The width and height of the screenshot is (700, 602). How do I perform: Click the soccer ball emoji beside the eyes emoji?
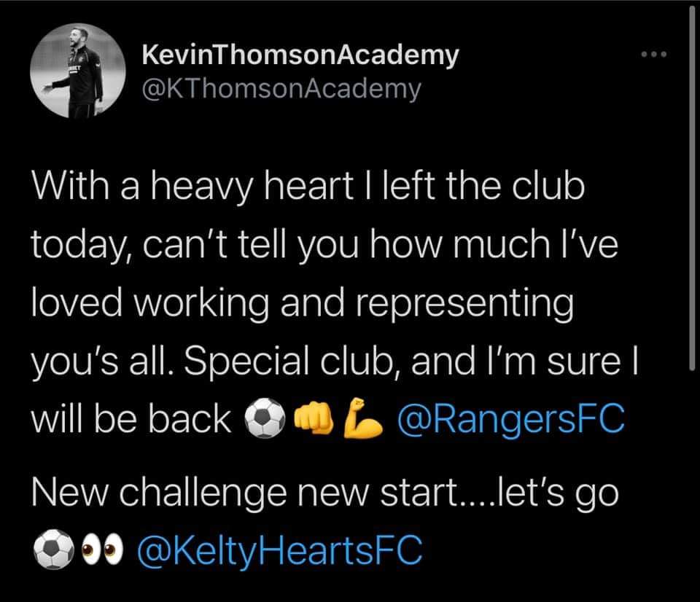(x=53, y=550)
